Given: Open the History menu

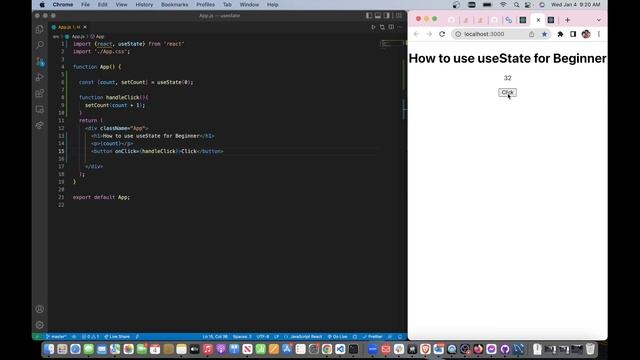Looking at the screenshot, I should coord(144,4).
